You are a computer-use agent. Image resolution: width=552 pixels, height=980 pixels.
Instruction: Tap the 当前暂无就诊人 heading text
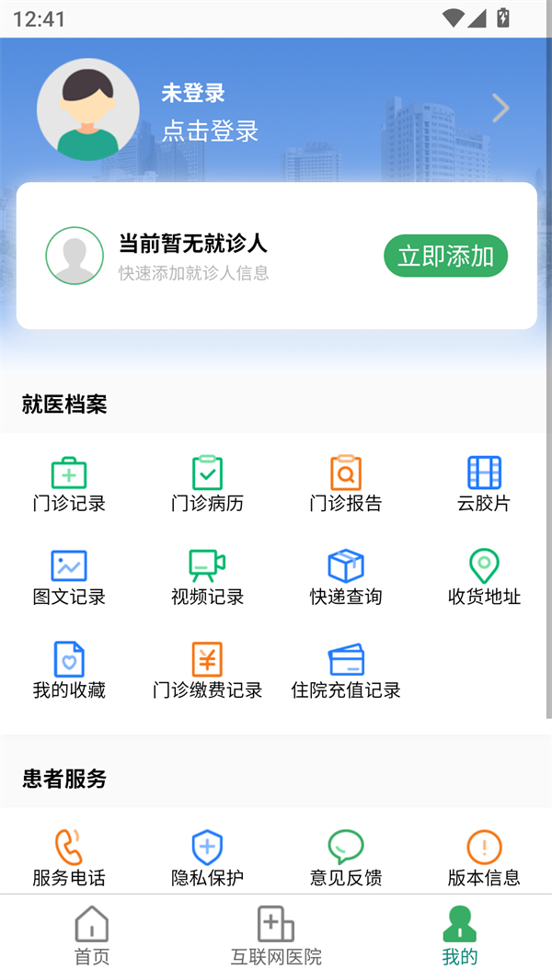(x=193, y=243)
